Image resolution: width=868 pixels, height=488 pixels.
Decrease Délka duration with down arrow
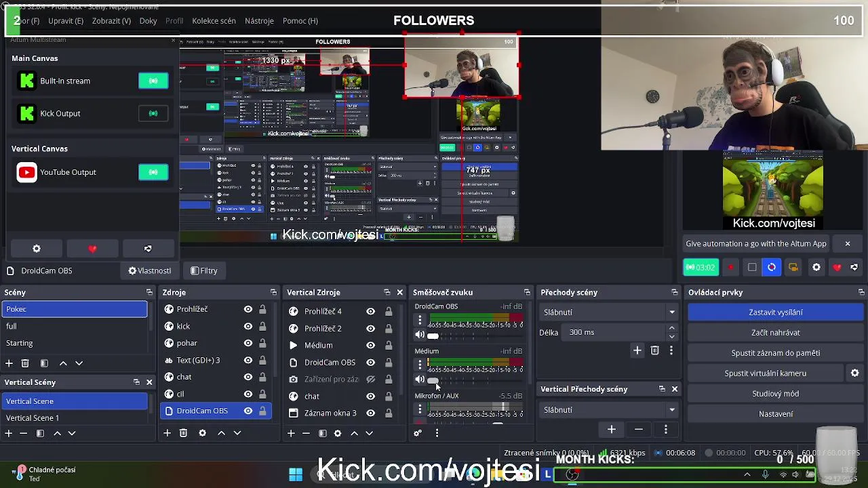pyautogui.click(x=671, y=336)
